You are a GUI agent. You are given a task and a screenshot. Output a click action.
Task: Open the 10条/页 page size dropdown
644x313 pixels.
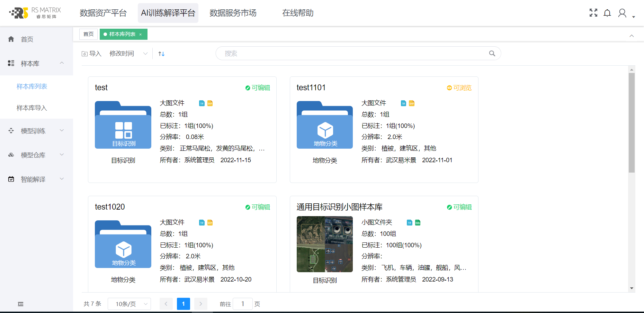(x=129, y=304)
